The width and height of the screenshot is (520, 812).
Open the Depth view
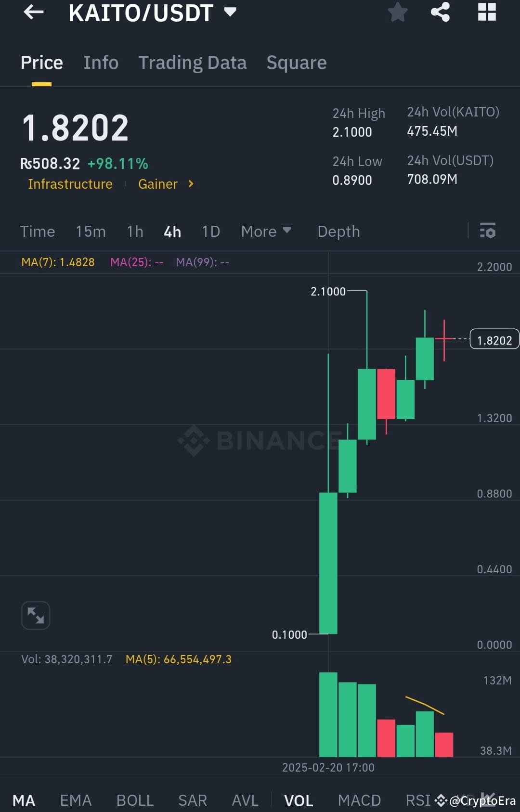click(338, 232)
